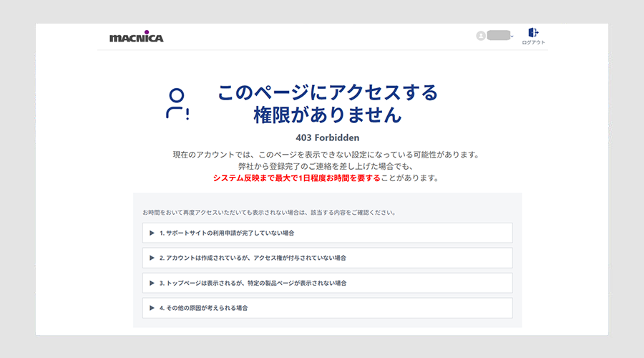
Task: Click the Macnica logo
Action: pyautogui.click(x=137, y=37)
